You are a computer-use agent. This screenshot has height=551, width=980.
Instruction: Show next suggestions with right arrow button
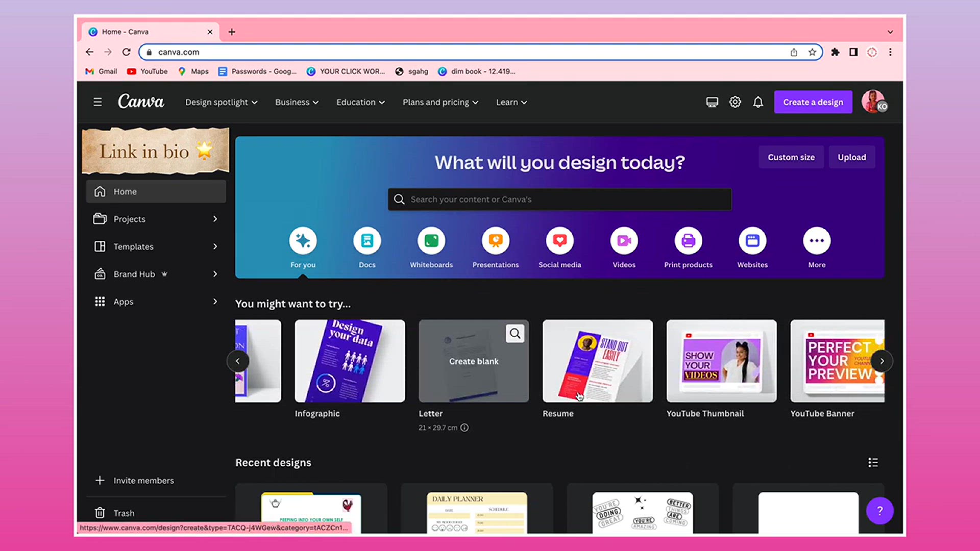click(881, 361)
